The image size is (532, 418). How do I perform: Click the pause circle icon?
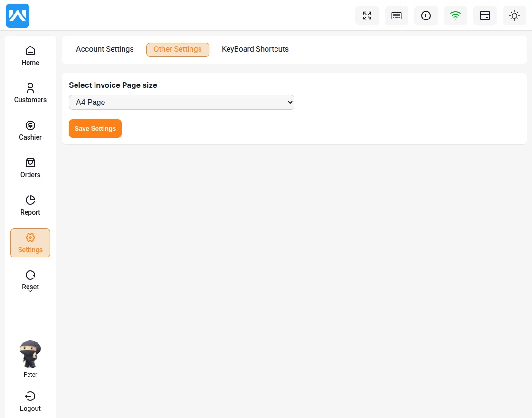426,16
